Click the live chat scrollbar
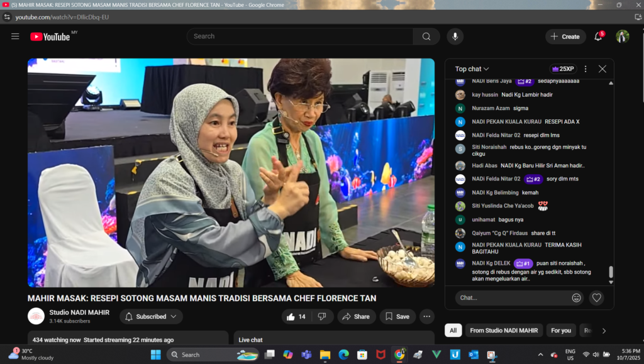The width and height of the screenshot is (644, 364). click(x=611, y=272)
